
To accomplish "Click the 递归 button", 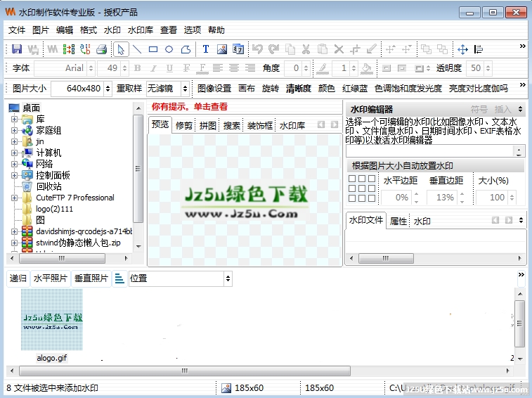I will pyautogui.click(x=18, y=278).
